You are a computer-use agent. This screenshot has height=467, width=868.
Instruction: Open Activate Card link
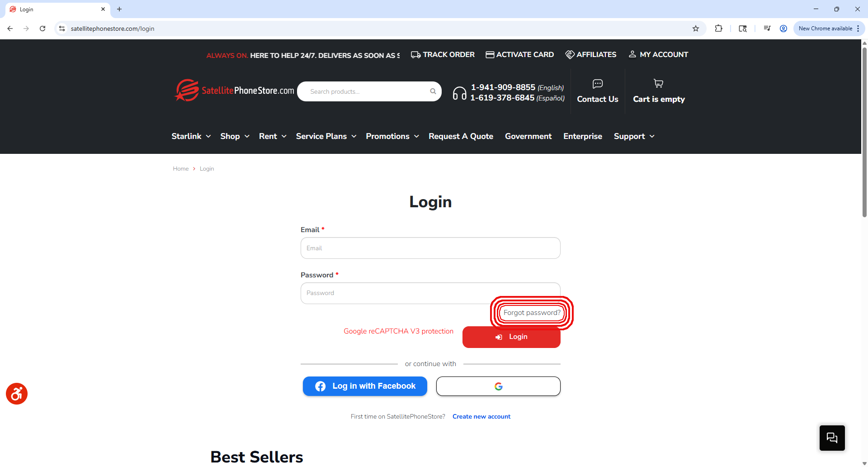pyautogui.click(x=519, y=54)
